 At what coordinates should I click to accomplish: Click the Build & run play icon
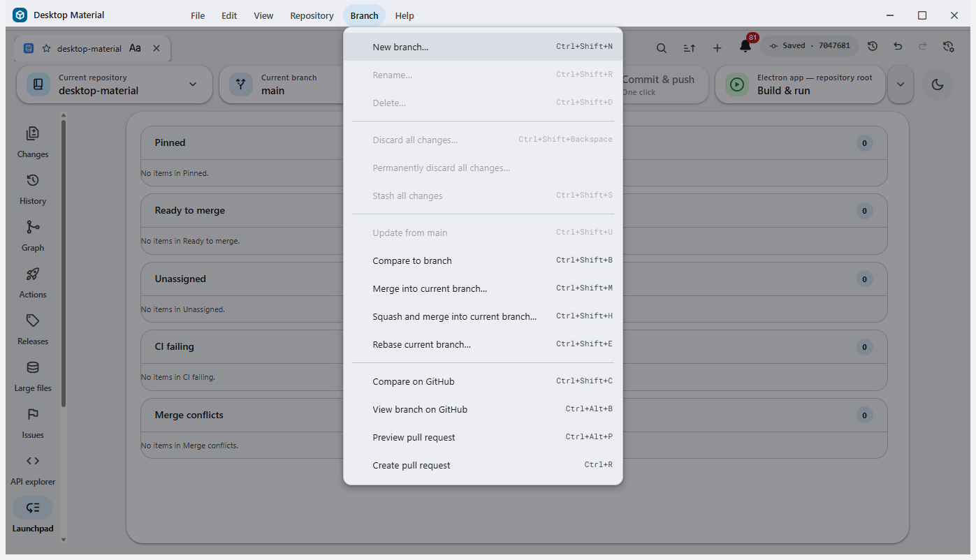pyautogui.click(x=737, y=84)
